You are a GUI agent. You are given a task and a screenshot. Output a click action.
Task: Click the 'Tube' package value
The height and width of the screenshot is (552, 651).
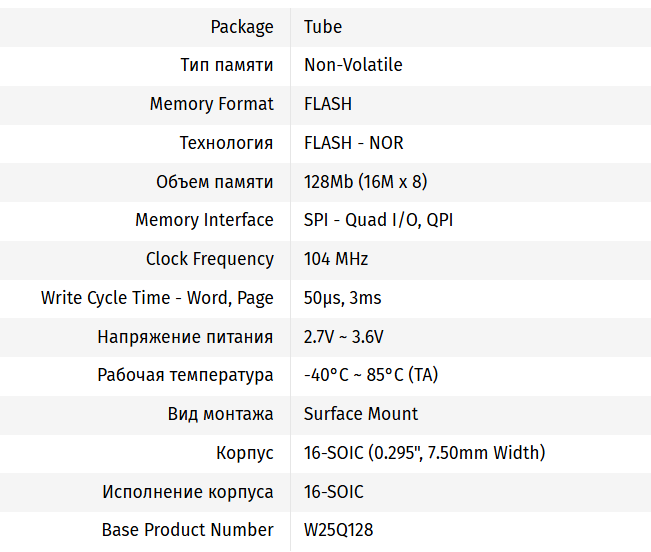323,27
